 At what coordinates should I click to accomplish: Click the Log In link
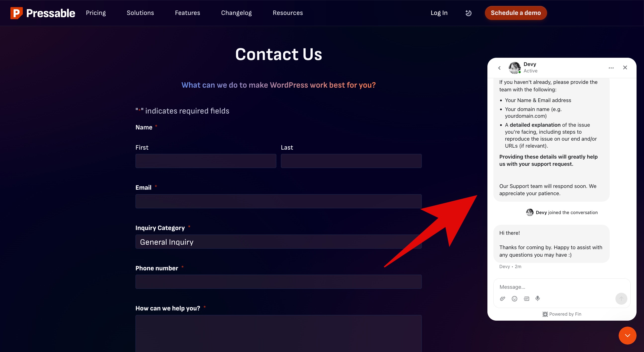tap(439, 13)
